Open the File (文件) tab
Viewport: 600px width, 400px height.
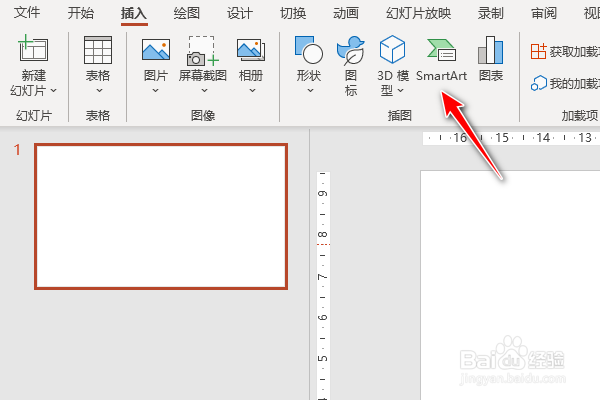click(x=27, y=13)
